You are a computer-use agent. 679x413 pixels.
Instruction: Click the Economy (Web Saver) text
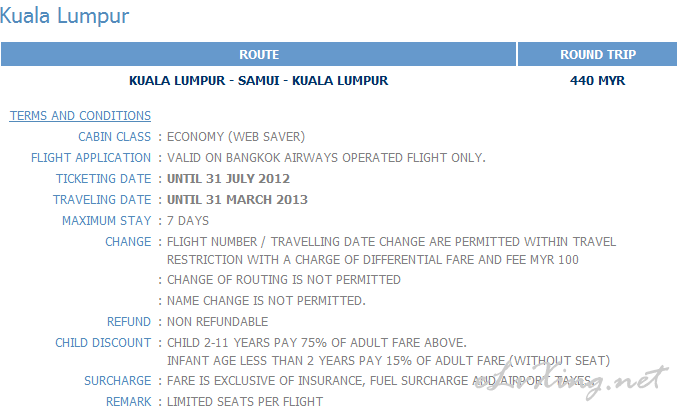coord(236,137)
